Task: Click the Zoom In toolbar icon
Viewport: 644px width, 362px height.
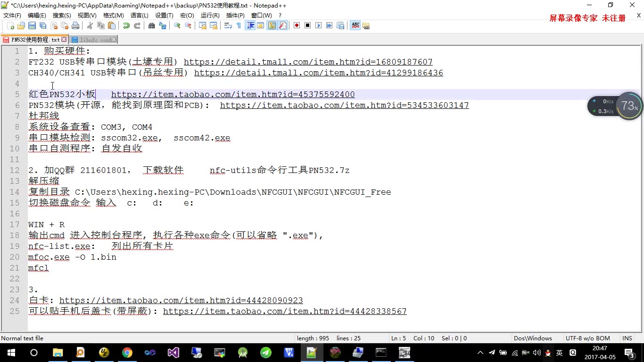Action: [177, 25]
